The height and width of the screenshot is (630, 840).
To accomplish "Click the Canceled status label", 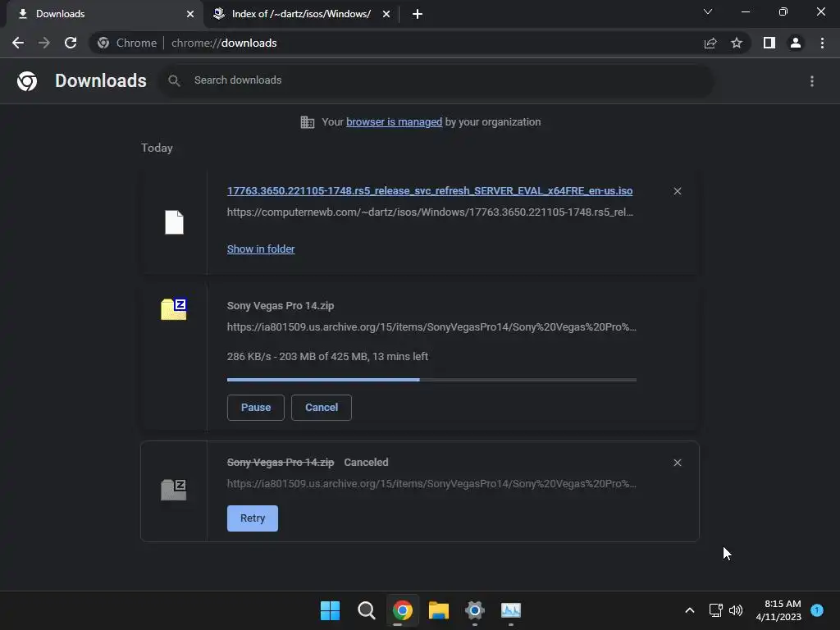I will (x=366, y=463).
